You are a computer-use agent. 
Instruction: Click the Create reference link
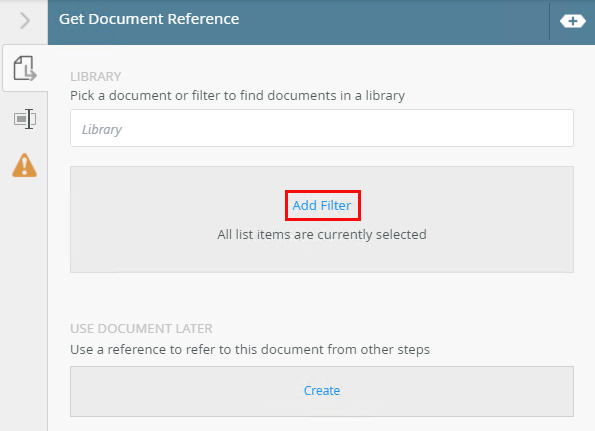(x=322, y=390)
